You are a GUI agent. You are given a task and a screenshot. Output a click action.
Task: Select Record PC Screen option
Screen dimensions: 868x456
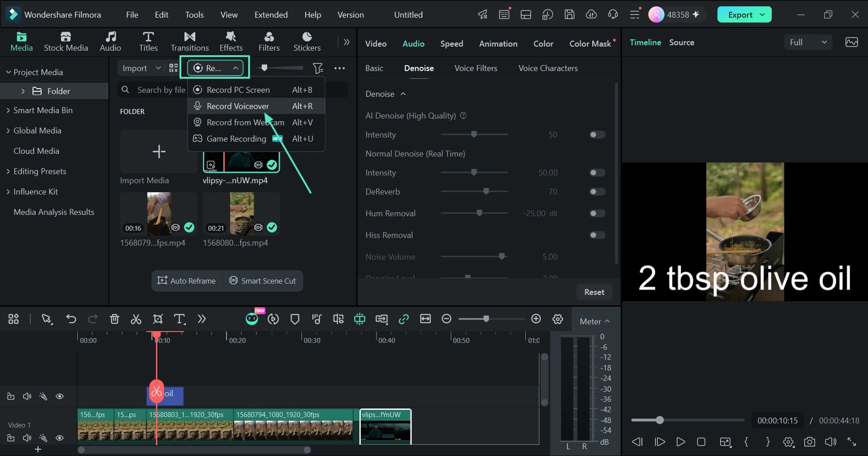click(256, 90)
